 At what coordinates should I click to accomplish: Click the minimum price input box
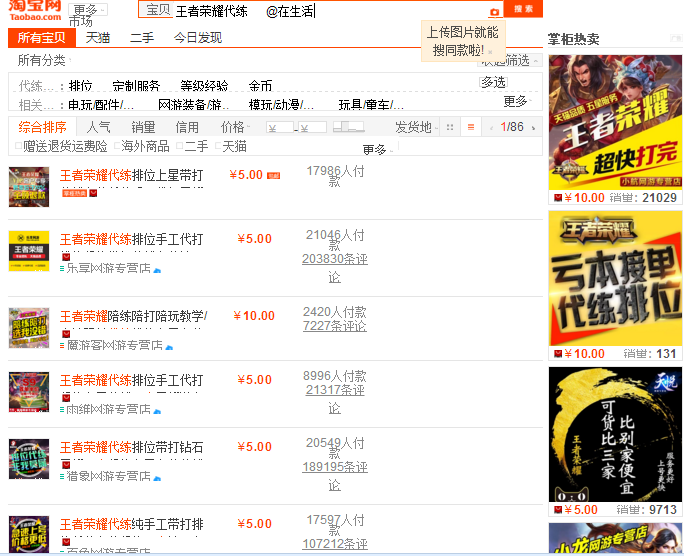[x=280, y=127]
